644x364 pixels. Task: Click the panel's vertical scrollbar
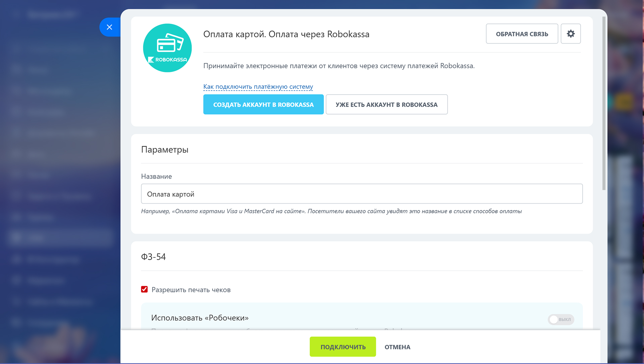(x=604, y=103)
